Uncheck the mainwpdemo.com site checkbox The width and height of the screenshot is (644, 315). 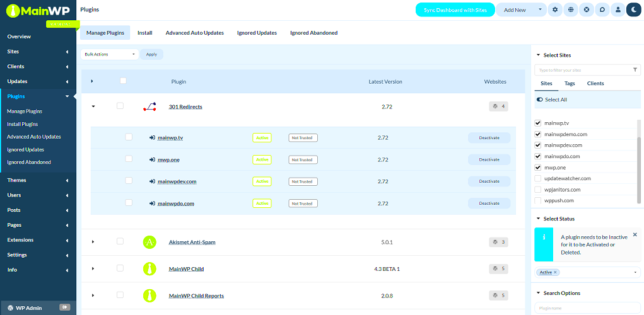(537, 134)
